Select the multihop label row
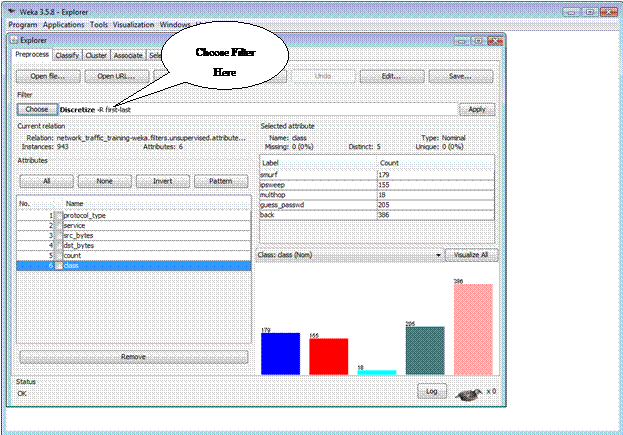The height and width of the screenshot is (435, 623). 377,195
